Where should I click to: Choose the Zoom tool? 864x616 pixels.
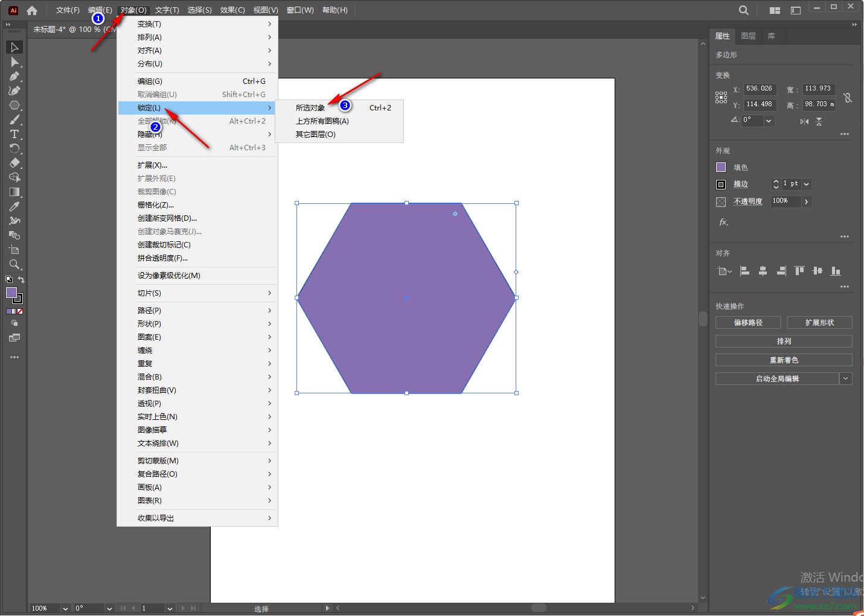(14, 264)
